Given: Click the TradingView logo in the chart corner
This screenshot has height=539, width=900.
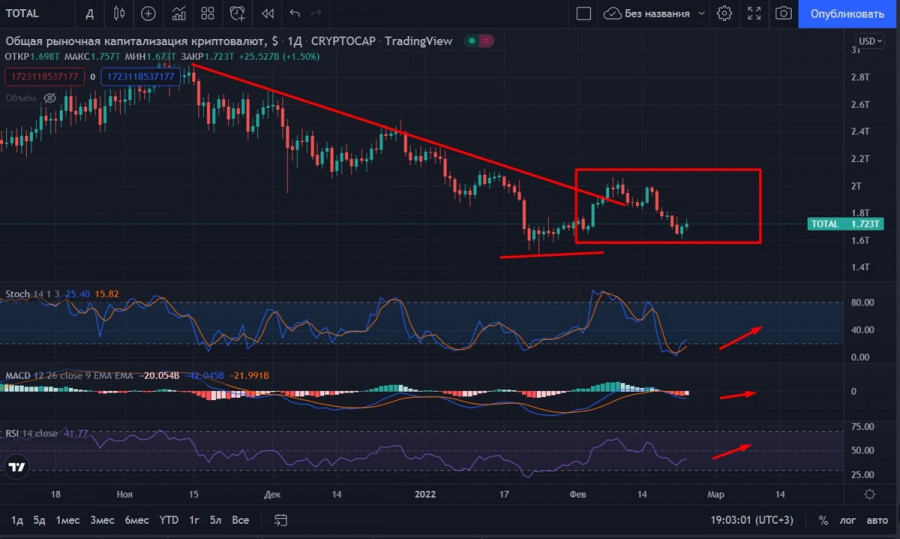Looking at the screenshot, I should 17,467.
